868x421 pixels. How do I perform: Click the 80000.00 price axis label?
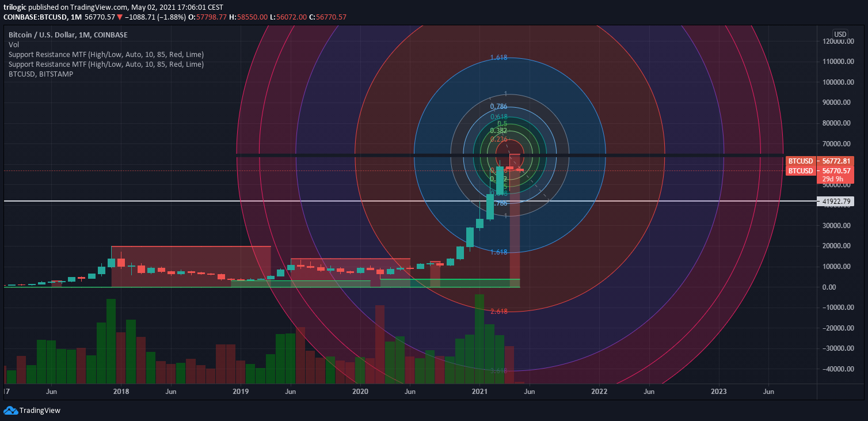[x=836, y=123]
